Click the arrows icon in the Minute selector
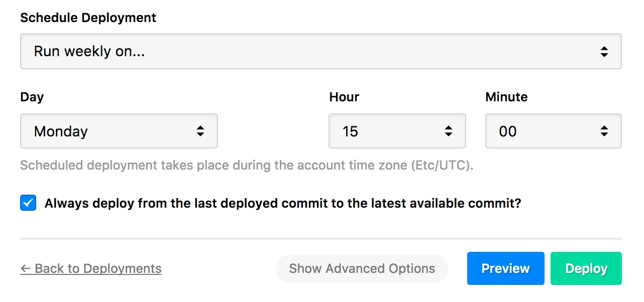The image size is (644, 302). [604, 131]
